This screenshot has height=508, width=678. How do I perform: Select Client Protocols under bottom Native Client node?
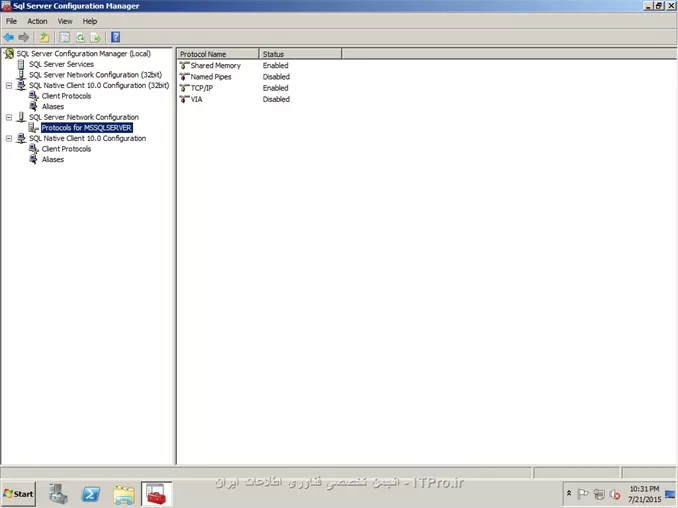[67, 149]
